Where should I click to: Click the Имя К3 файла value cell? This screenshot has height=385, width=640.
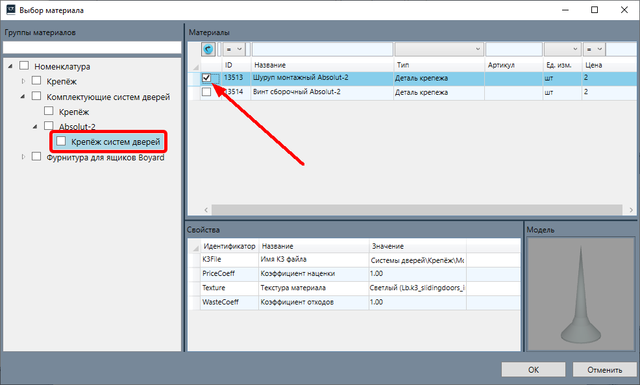417,260
